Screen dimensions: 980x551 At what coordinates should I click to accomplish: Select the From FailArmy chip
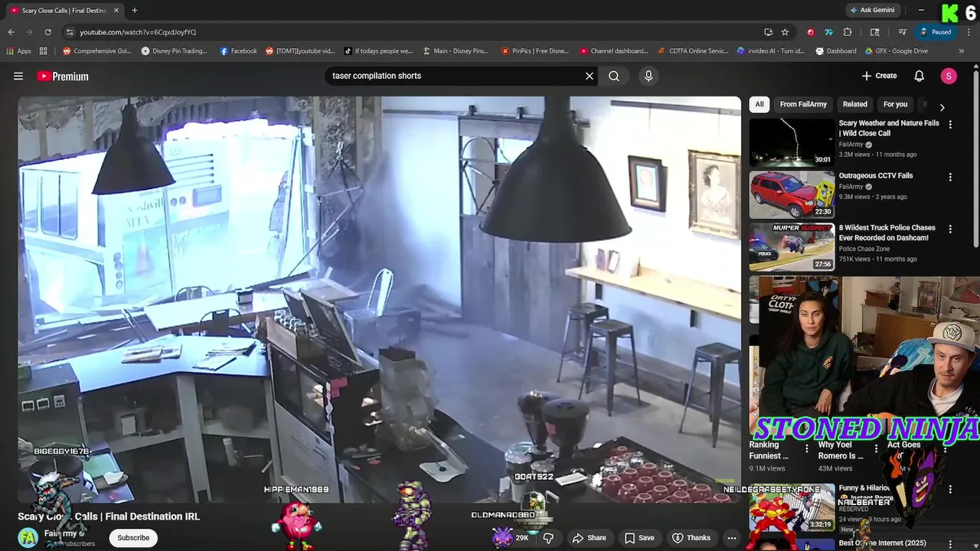[x=803, y=104]
